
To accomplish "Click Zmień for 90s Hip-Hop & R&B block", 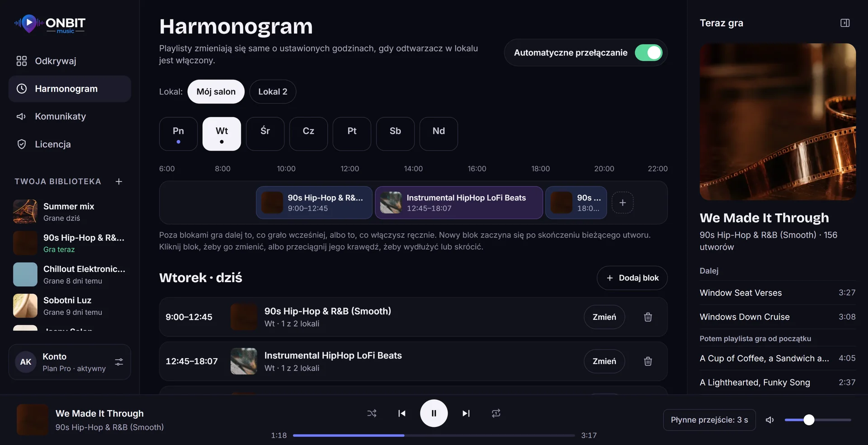I will click(604, 317).
